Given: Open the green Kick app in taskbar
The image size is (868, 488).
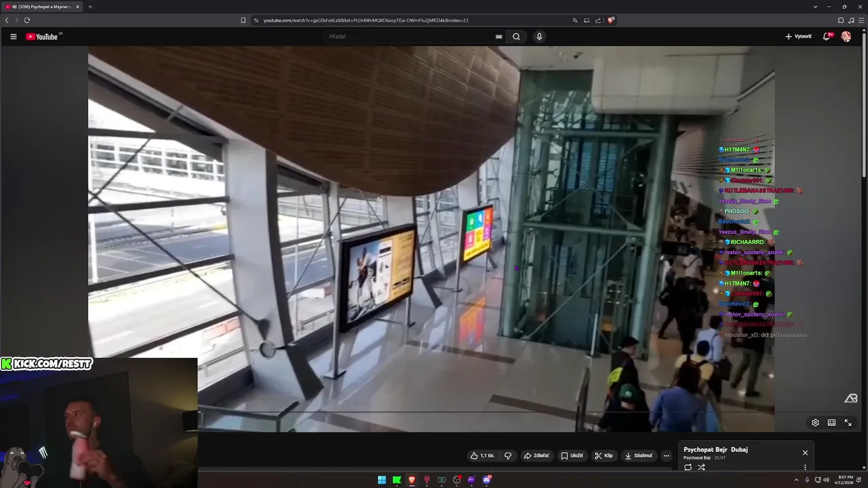Looking at the screenshot, I should 397,480.
